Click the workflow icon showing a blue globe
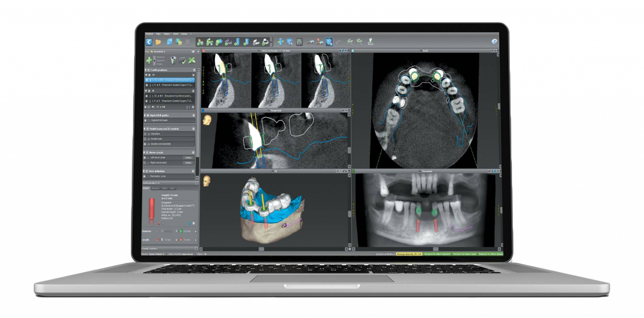The width and height of the screenshot is (644, 318). pyautogui.click(x=218, y=42)
